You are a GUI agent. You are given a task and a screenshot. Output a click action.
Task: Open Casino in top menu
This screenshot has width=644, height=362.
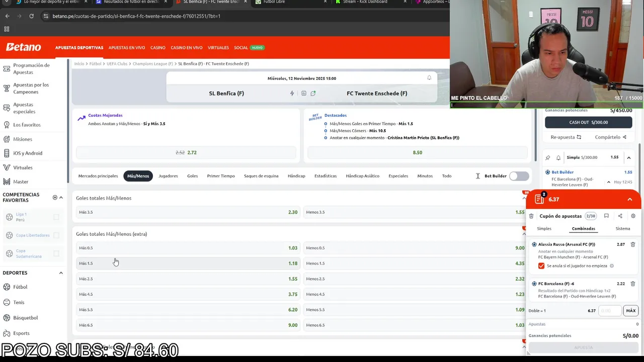(x=157, y=47)
